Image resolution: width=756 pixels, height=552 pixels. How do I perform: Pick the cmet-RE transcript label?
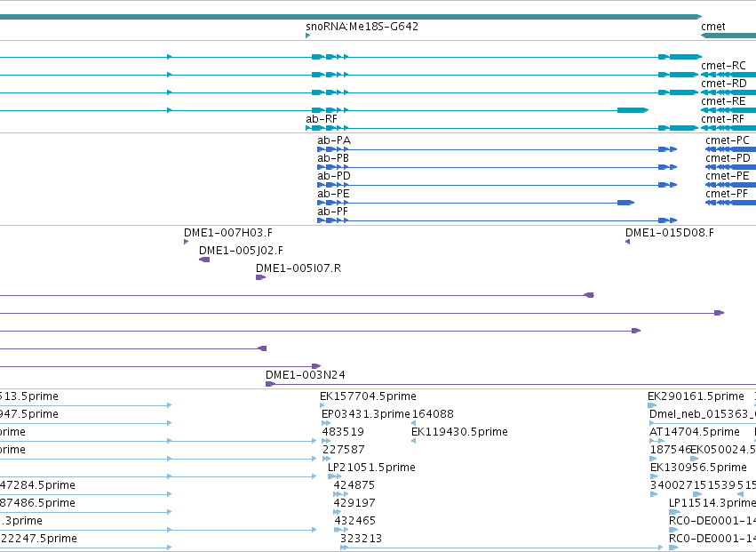click(x=723, y=101)
